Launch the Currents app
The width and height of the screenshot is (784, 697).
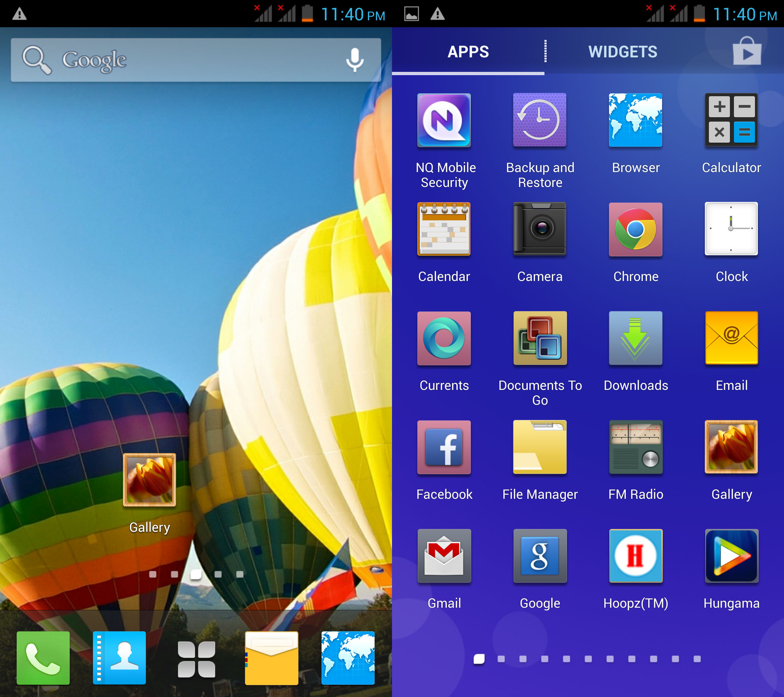coord(444,338)
